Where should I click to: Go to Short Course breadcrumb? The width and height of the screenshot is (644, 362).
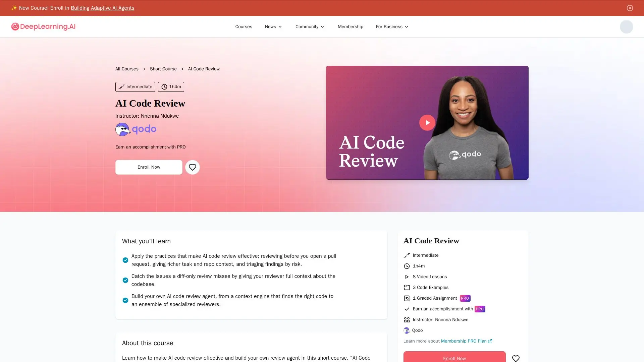point(163,69)
